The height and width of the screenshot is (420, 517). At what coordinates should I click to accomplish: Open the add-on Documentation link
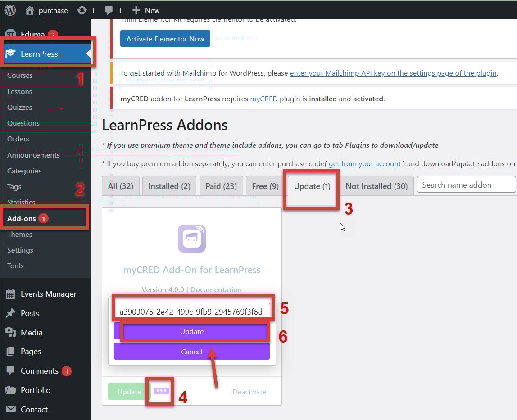[x=216, y=289]
